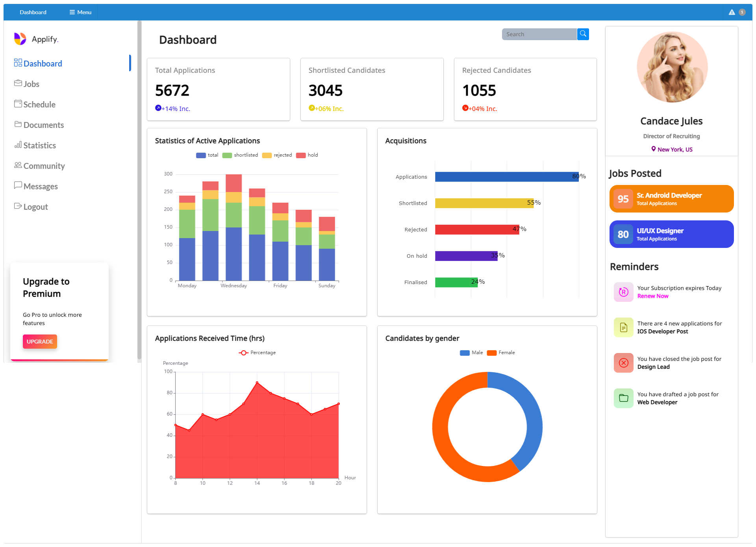Click the 80 badge on UI/UX Designer card
Screen dimensions: 756x547
[623, 234]
